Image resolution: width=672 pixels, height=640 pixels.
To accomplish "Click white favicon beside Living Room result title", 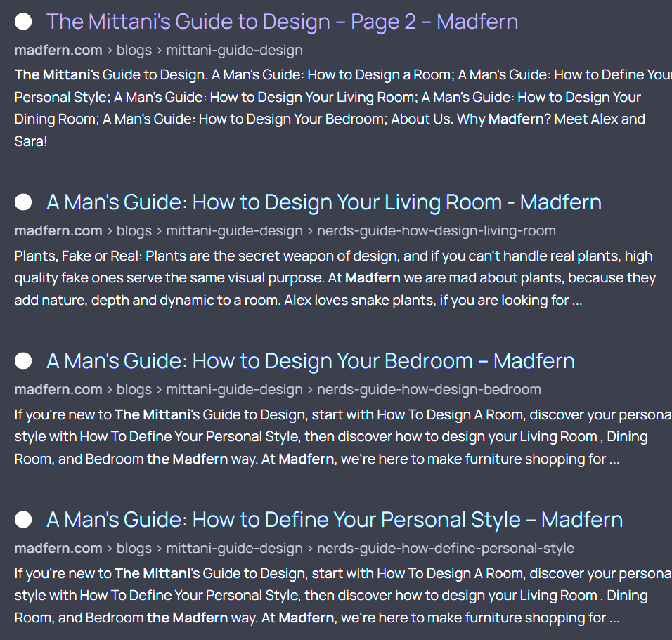I will click(23, 202).
